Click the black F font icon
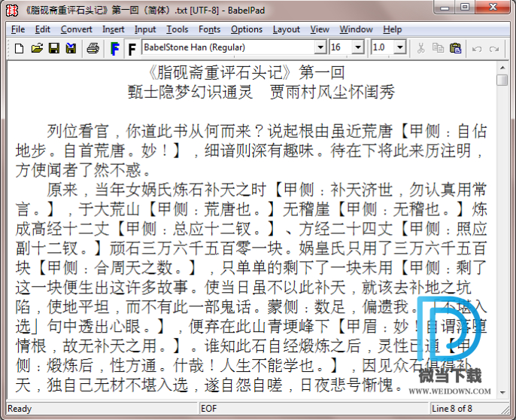Screen dimensions: 516x420 pyautogui.click(x=132, y=49)
